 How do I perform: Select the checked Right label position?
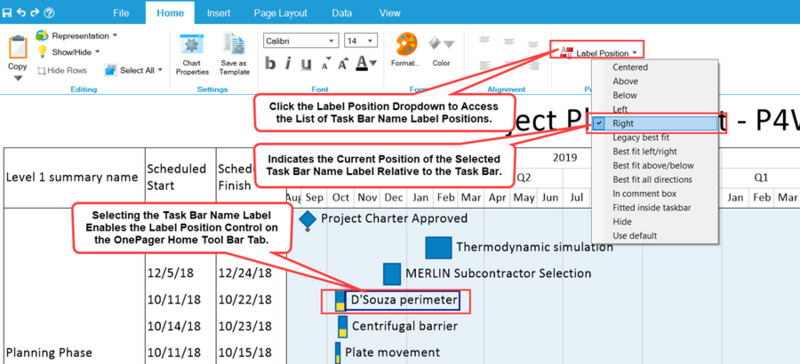tap(655, 124)
